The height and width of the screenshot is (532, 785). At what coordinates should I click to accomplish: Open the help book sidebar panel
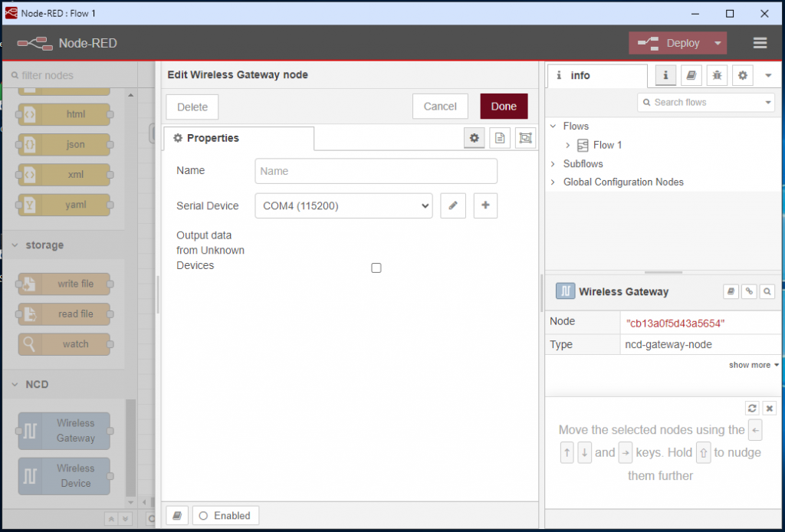[691, 75]
